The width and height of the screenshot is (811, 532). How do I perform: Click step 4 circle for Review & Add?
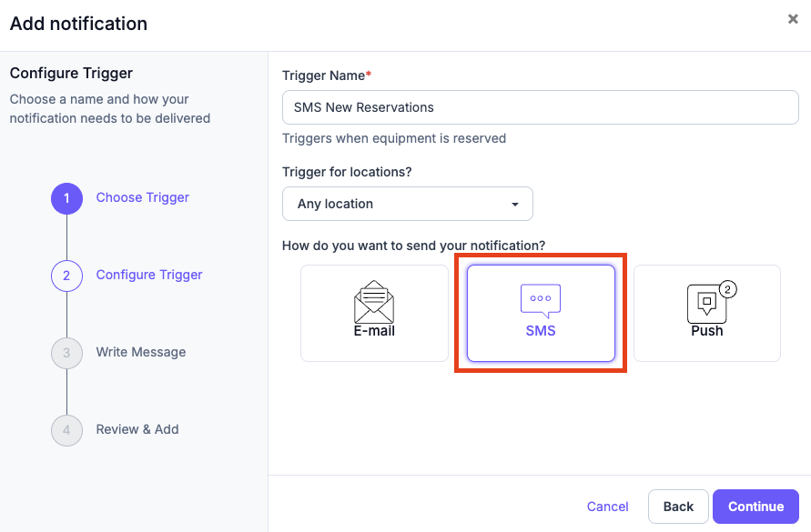66,429
